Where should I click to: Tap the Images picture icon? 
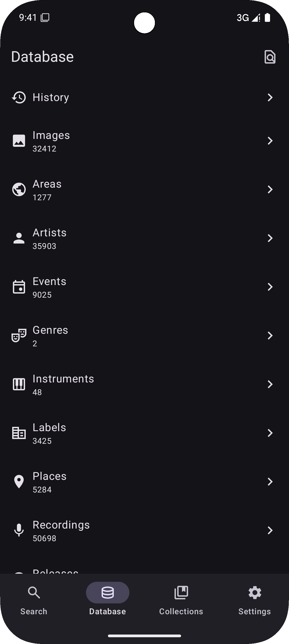19,141
